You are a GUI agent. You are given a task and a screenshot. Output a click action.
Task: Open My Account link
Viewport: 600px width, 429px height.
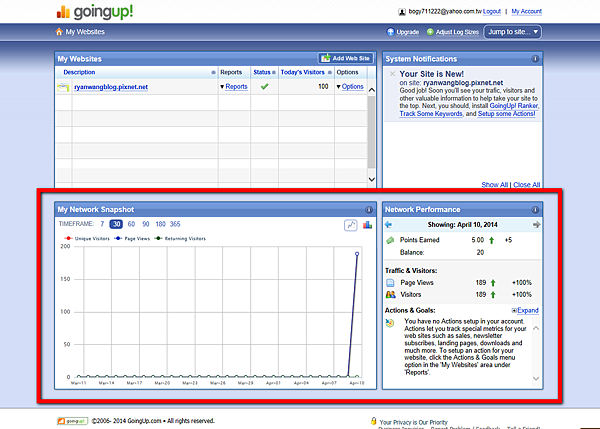pos(527,11)
